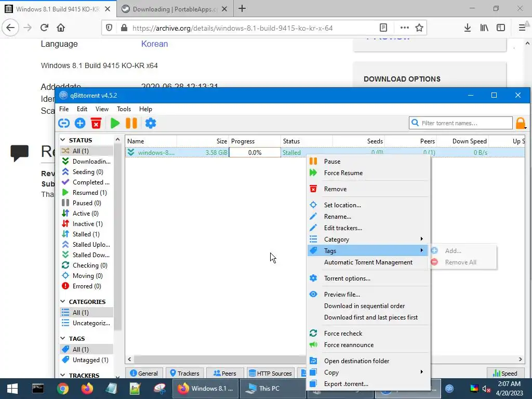Click the Firefox bookmark star icon
Image resolution: width=532 pixels, height=399 pixels.
pos(419,28)
